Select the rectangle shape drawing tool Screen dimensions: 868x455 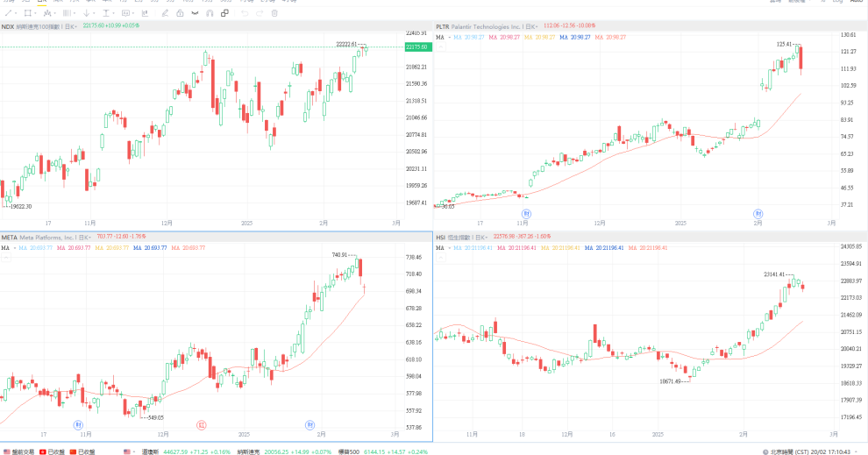[x=27, y=13]
